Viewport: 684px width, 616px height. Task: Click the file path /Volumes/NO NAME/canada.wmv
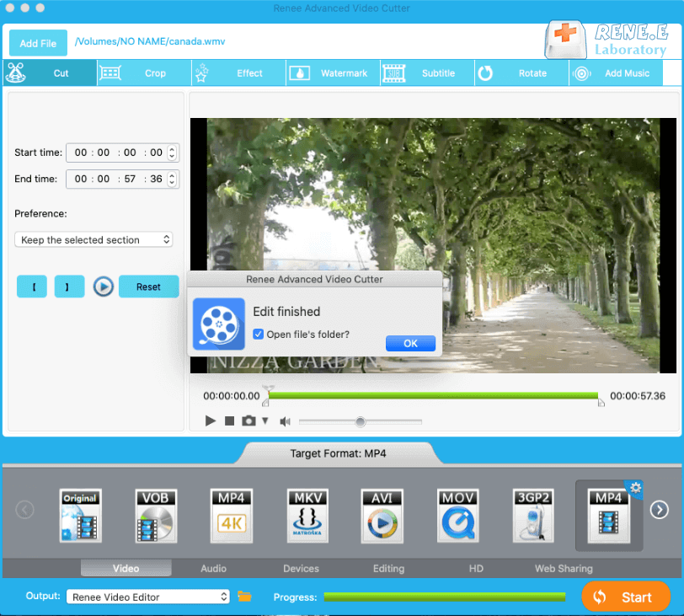click(150, 41)
